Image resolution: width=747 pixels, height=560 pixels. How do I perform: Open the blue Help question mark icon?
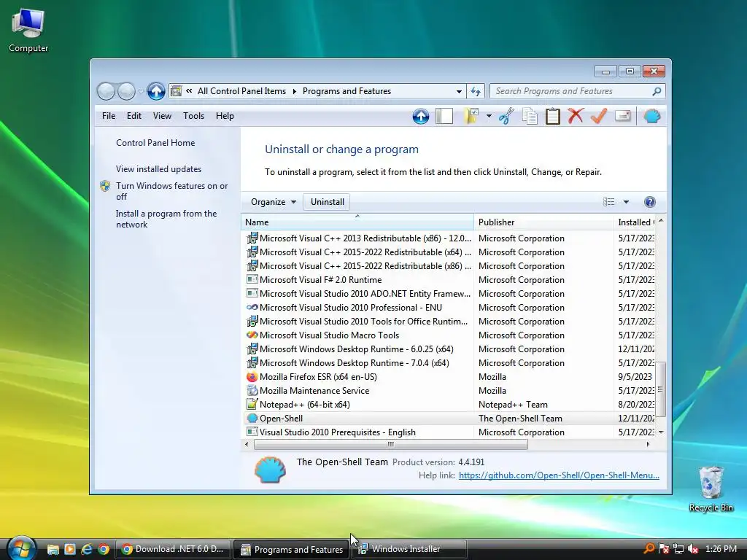coord(649,202)
